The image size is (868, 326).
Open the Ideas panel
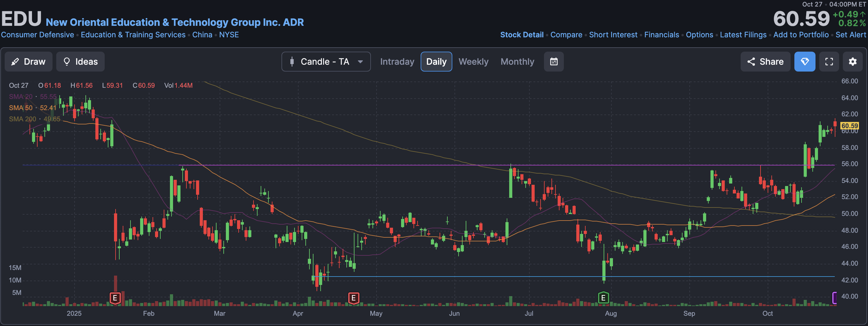coord(80,62)
